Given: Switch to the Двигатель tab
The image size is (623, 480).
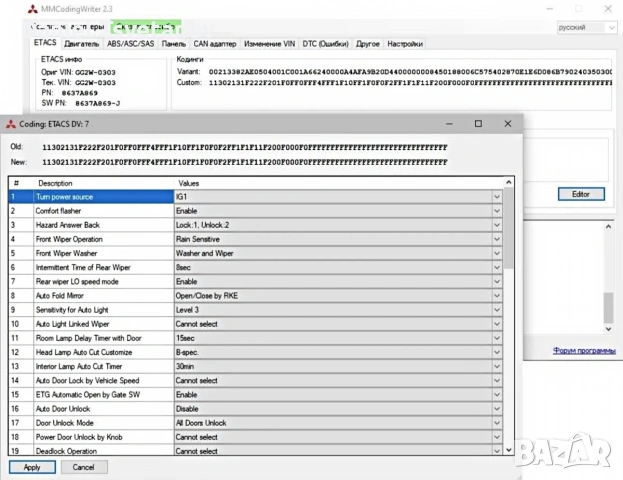Looking at the screenshot, I should pos(81,44).
